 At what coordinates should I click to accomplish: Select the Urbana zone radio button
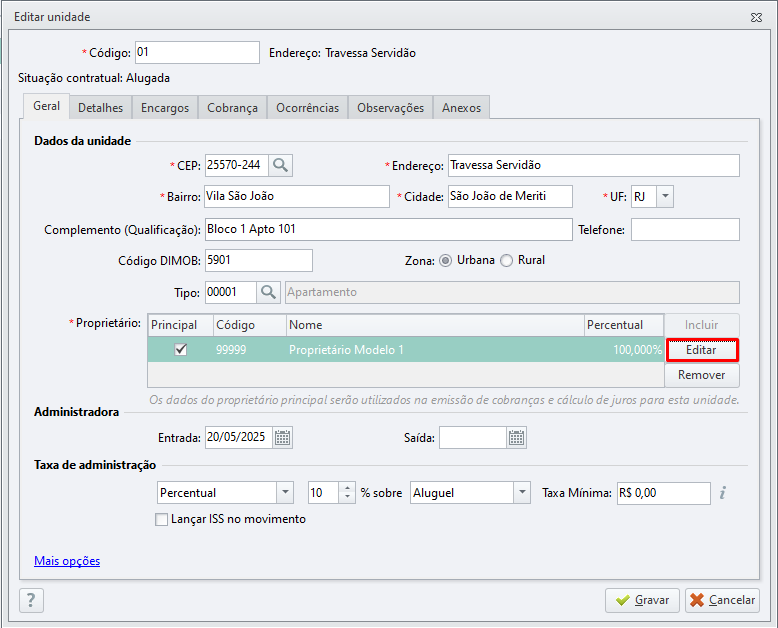pos(446,260)
